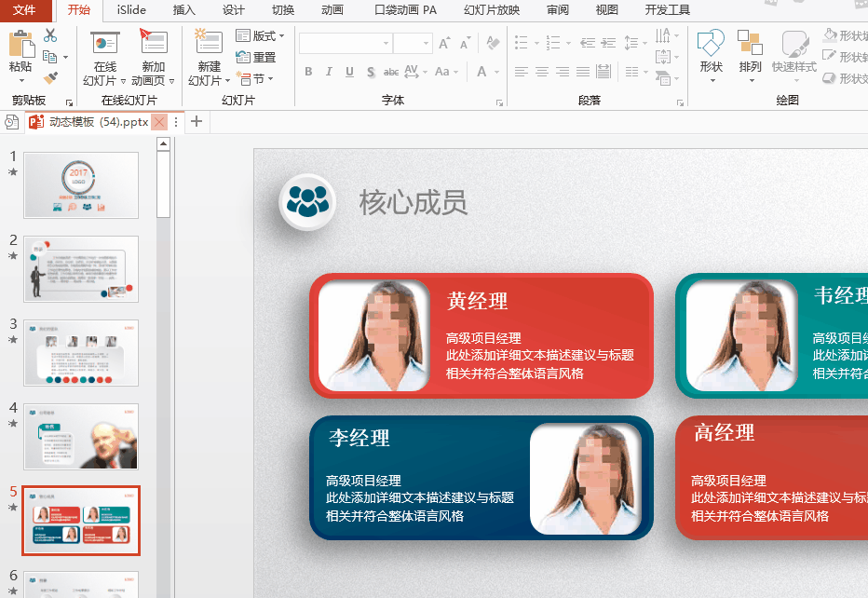Click the 排列 (Arrange) icon
Viewport: 868px width, 598px height.
[x=750, y=54]
